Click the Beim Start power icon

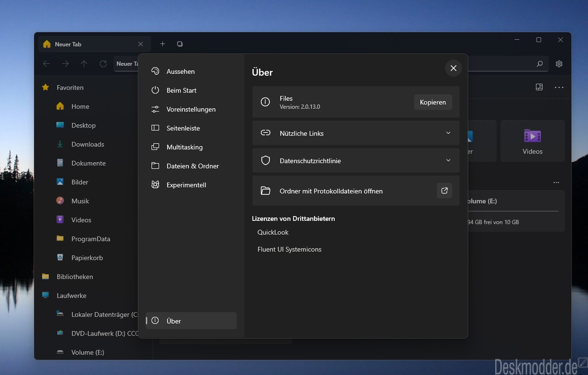click(x=155, y=90)
